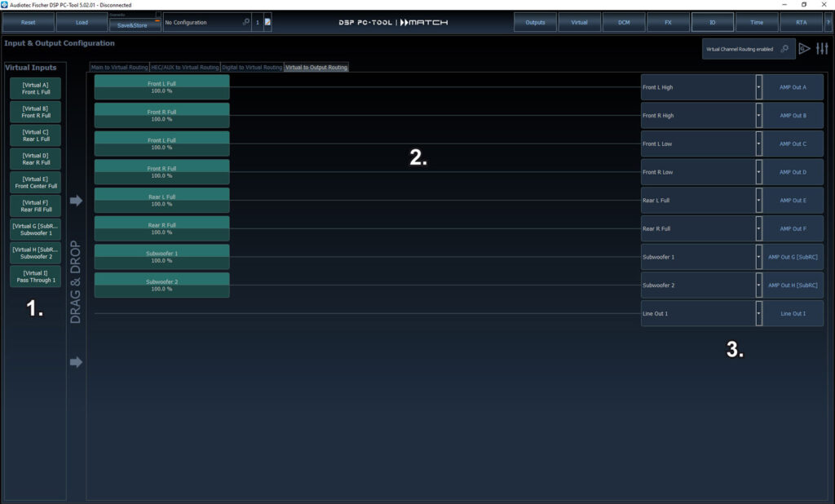Open the Outputs menu
835x504 pixels.
point(535,22)
